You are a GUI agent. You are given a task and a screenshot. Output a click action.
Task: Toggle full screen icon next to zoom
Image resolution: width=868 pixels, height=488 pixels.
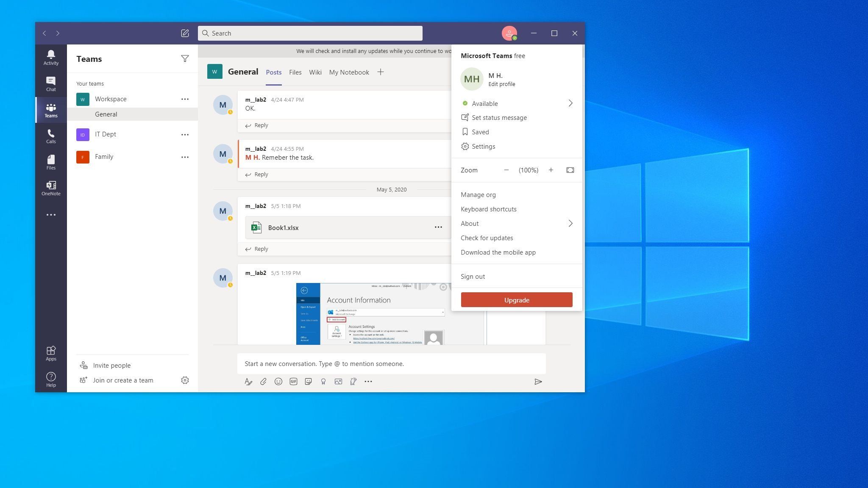(x=570, y=170)
